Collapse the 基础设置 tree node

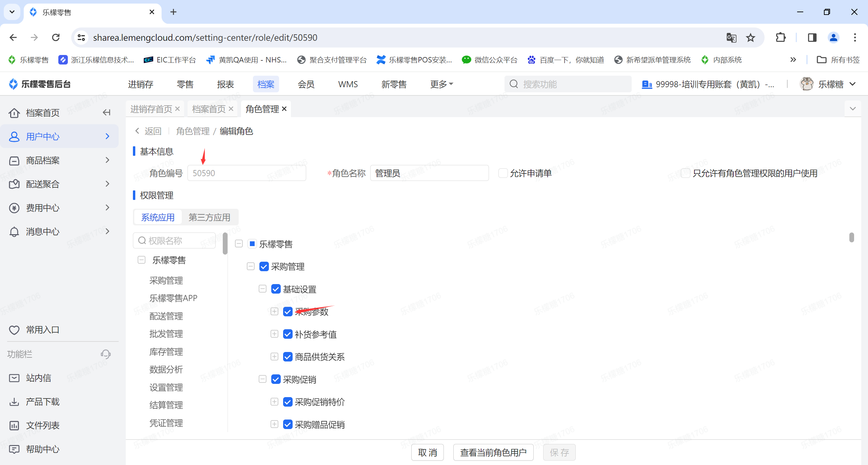coord(263,289)
